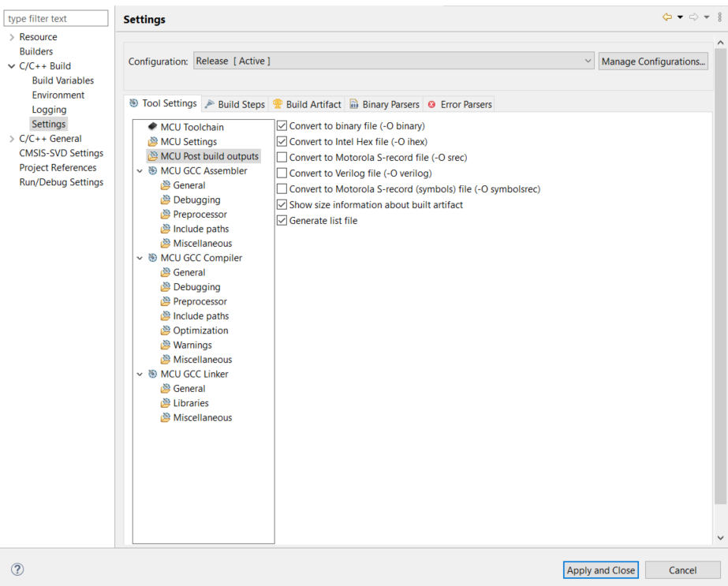Click the forward navigation arrow icon
Viewport: 728px width, 586px height.
click(x=693, y=17)
